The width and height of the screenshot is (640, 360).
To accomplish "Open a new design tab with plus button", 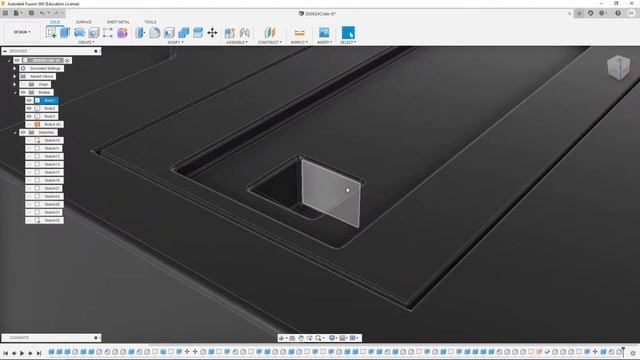I will [579, 13].
